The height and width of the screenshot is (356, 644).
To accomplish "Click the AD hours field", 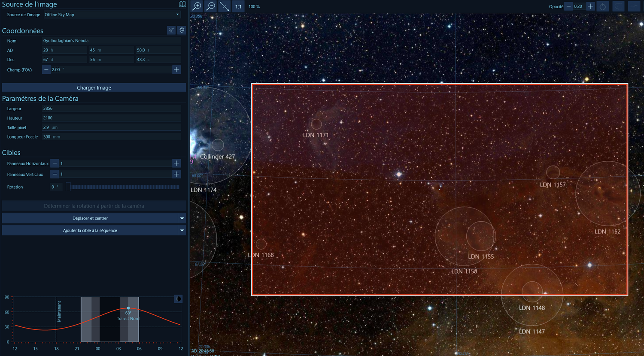I will click(64, 50).
